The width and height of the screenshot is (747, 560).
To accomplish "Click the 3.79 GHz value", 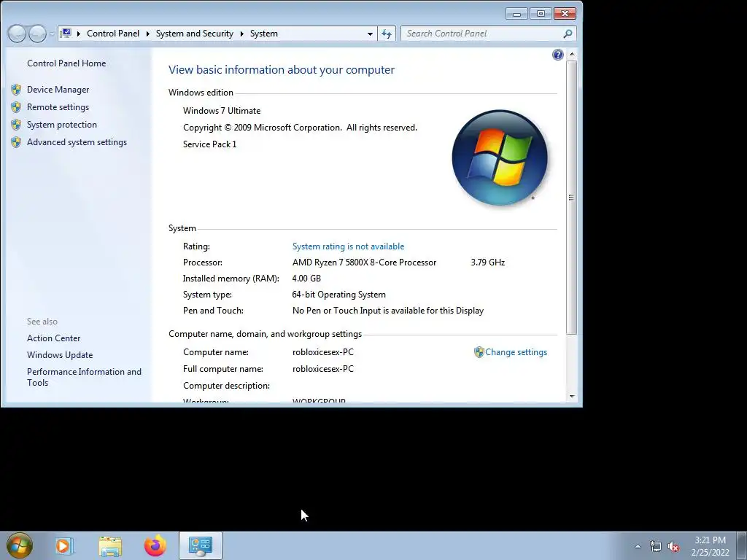I will click(487, 262).
